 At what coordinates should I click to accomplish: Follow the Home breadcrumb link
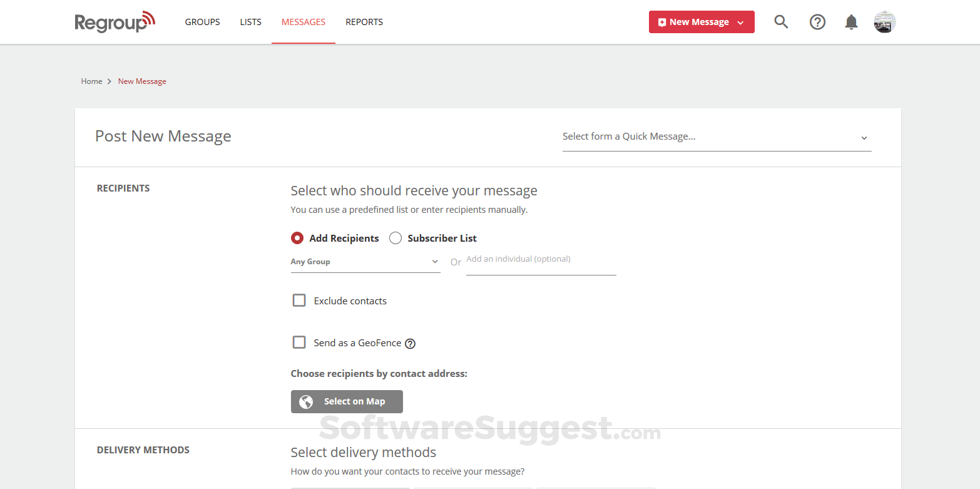point(91,81)
